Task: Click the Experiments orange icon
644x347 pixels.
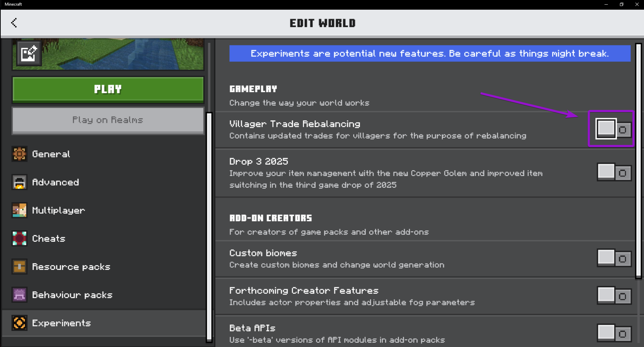Action: (19, 323)
